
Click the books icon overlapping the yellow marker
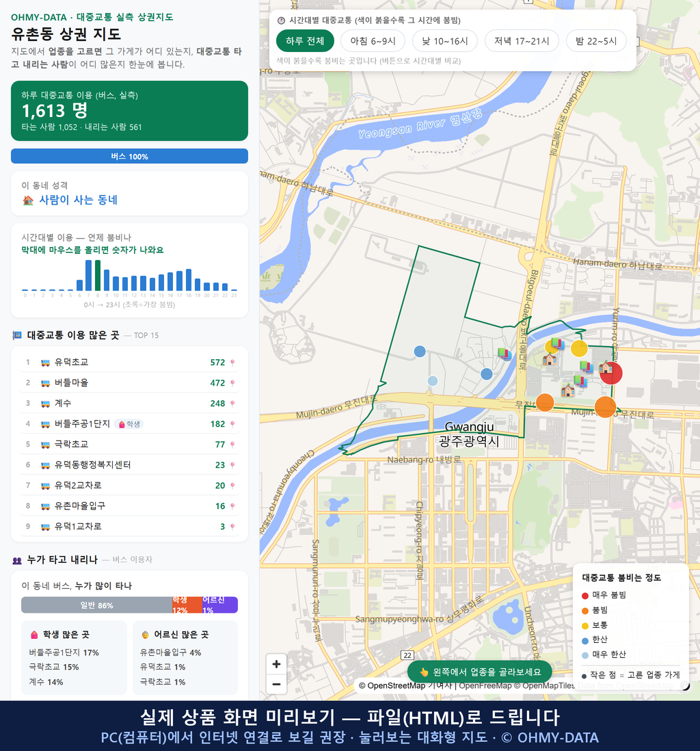(x=557, y=343)
